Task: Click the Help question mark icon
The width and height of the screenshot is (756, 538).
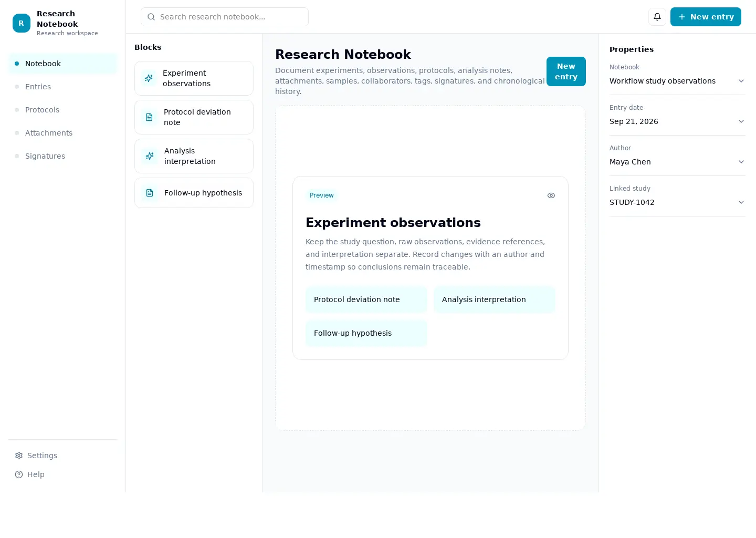Action: tap(19, 474)
